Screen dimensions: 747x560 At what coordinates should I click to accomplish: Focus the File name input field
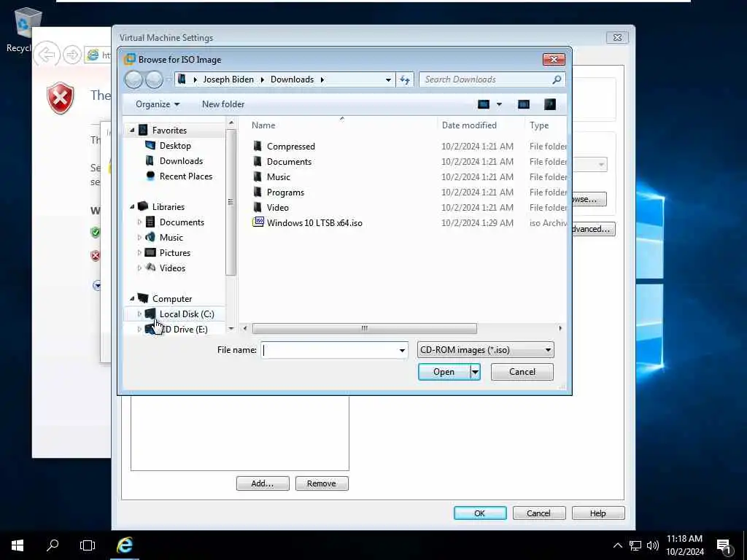coord(329,351)
